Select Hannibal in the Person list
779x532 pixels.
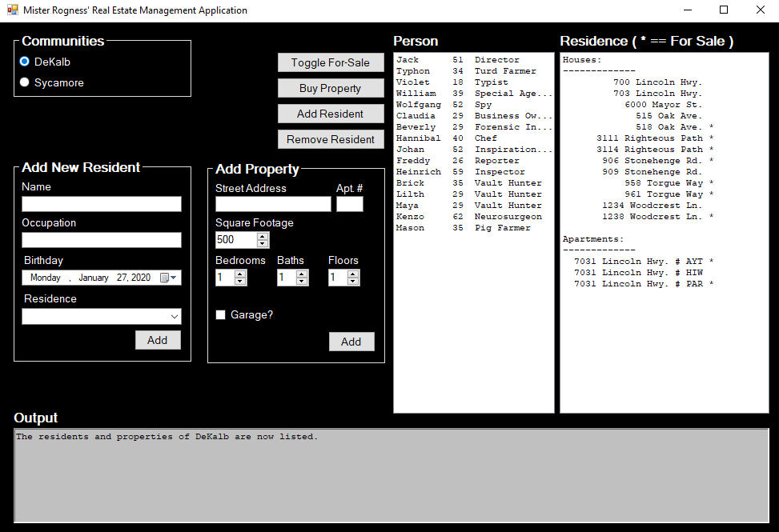pos(419,138)
